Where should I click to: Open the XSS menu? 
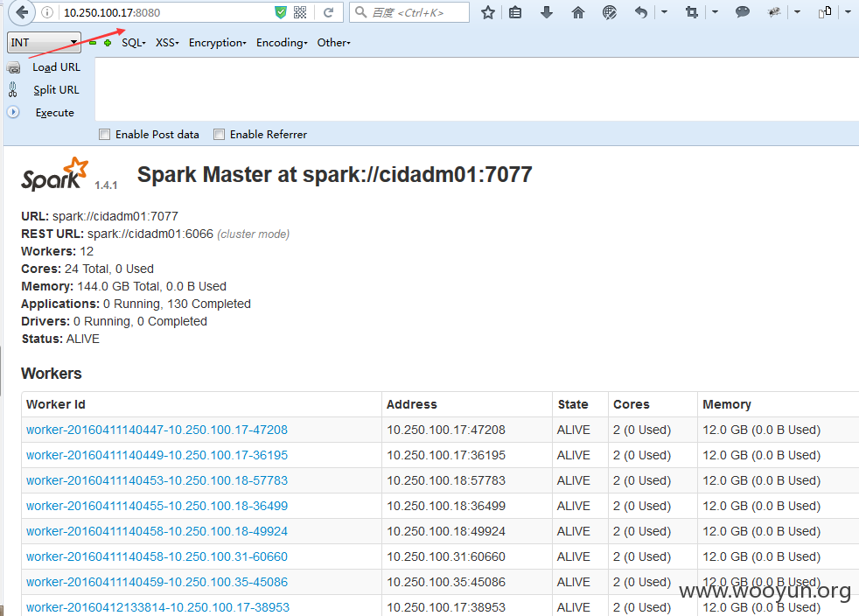[x=167, y=43]
